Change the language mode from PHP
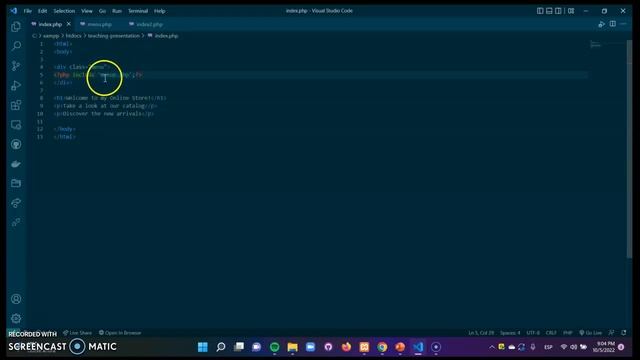The width and height of the screenshot is (640, 360). click(568, 333)
